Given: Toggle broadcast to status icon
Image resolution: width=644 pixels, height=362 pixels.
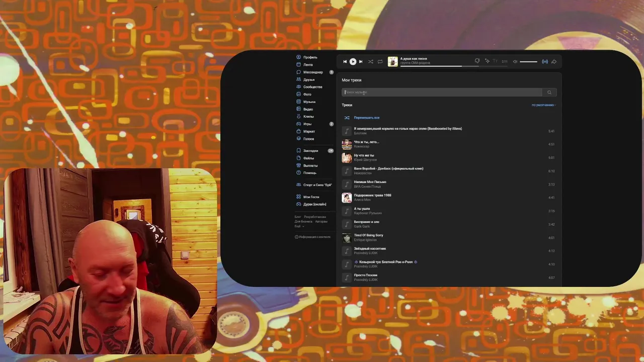Looking at the screenshot, I should 545,62.
